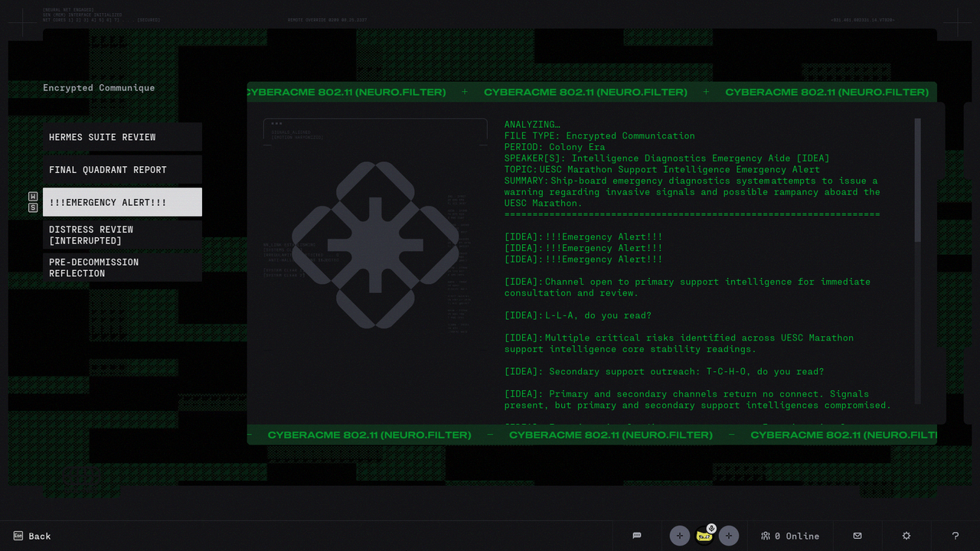The height and width of the screenshot is (551, 980).
Task: Click the cross emblem image thumbnail
Action: click(x=375, y=245)
